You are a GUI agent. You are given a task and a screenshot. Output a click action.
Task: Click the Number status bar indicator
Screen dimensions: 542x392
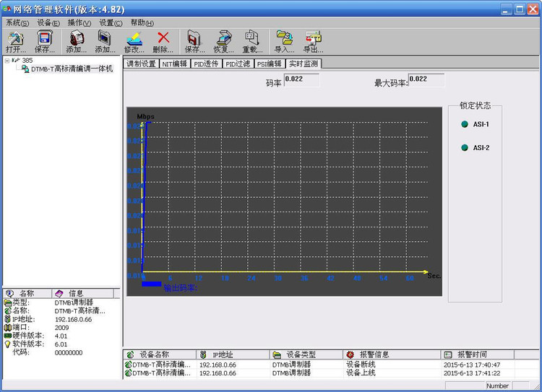point(497,386)
